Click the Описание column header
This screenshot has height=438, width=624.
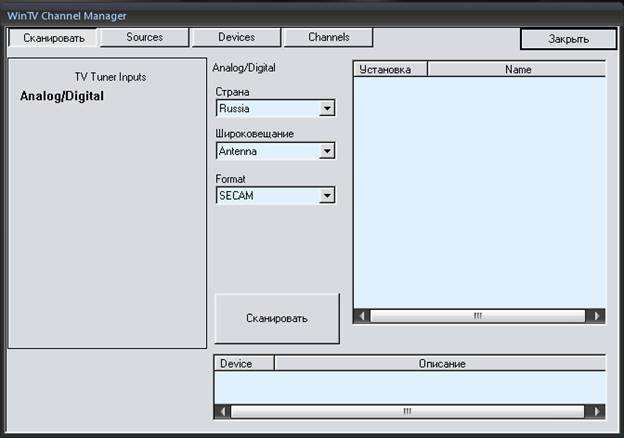tap(440, 364)
